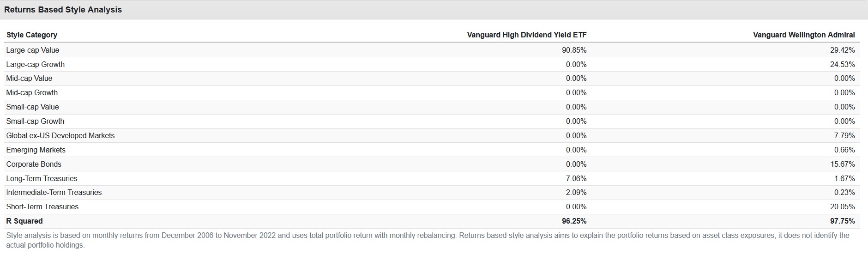Screen dimensions: 868x255
Task: Click the 7.79% Global ex-US cell
Action: (844, 135)
